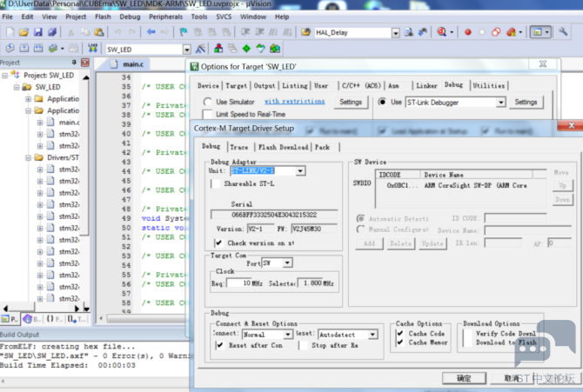Viewport: 583px width, 392px height.
Task: Select the Use ST-Link Debugger radio button
Action: point(382,102)
